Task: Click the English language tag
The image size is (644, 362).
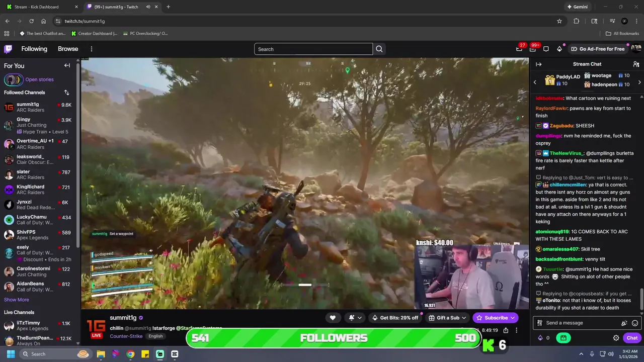Action: pyautogui.click(x=155, y=336)
